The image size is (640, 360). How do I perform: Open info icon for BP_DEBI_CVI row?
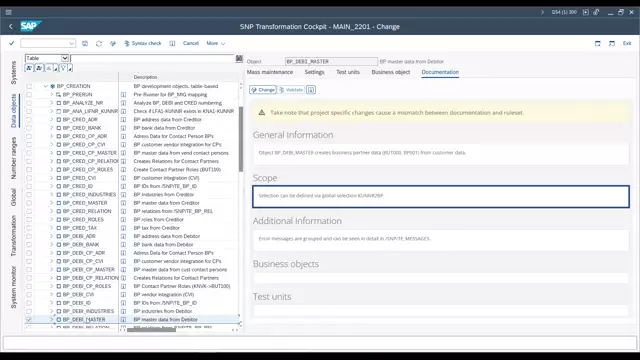[123, 295]
